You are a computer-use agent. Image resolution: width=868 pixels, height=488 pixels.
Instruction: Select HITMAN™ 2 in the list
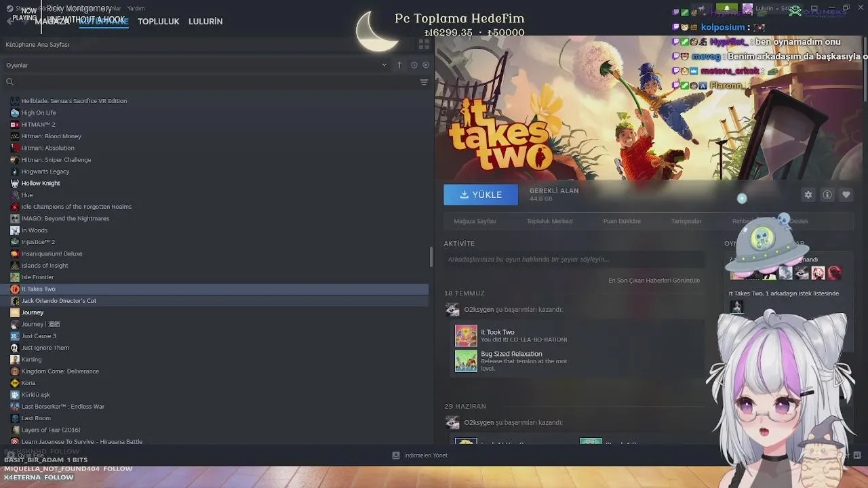tap(38, 125)
